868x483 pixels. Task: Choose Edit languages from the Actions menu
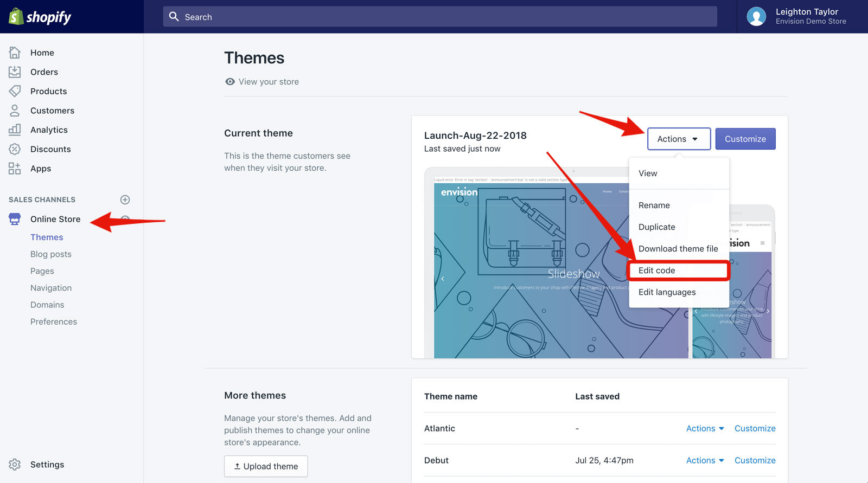(679, 292)
